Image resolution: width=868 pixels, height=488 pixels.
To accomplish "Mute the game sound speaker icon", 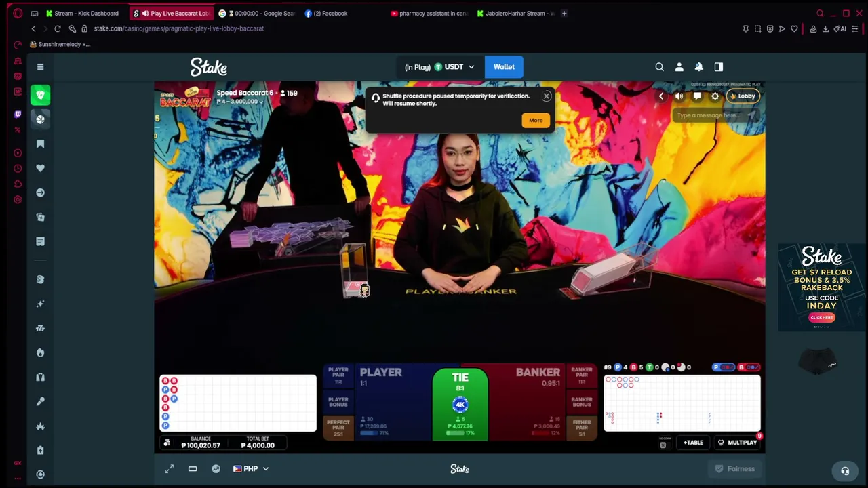I will pos(679,96).
